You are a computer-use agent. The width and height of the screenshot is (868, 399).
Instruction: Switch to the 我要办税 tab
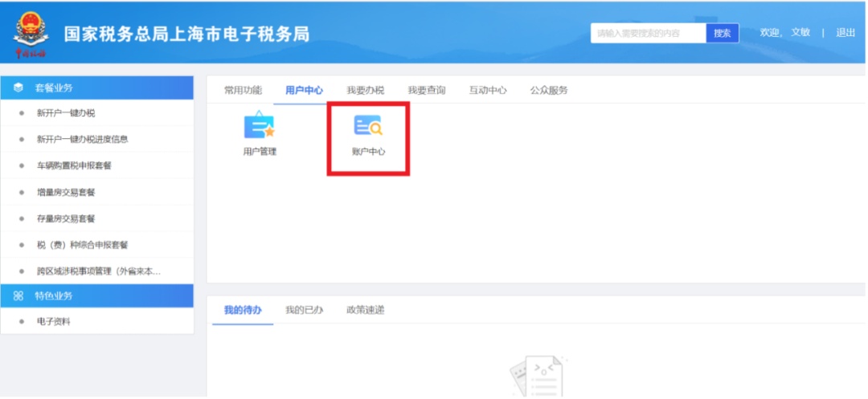tap(366, 91)
